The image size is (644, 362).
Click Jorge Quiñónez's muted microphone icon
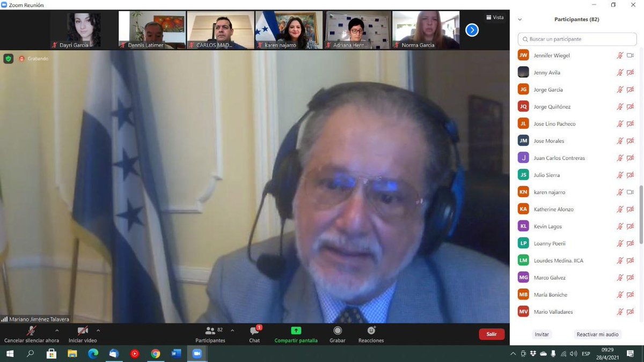pyautogui.click(x=620, y=107)
